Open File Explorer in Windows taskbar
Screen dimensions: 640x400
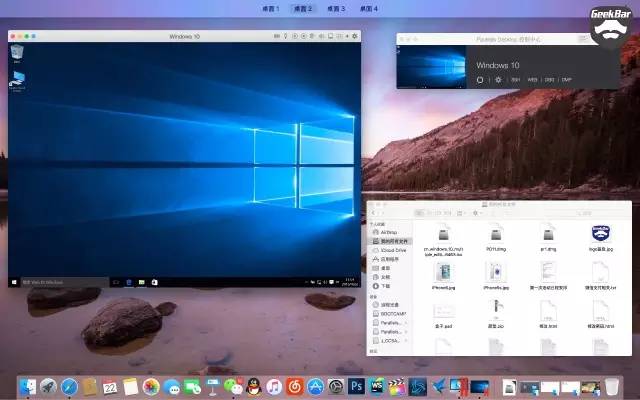(142, 282)
